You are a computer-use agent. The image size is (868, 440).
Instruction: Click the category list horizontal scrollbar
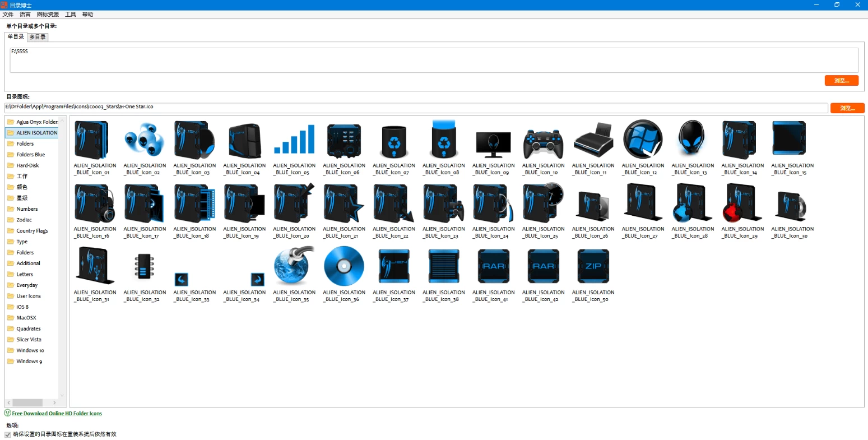(x=28, y=402)
